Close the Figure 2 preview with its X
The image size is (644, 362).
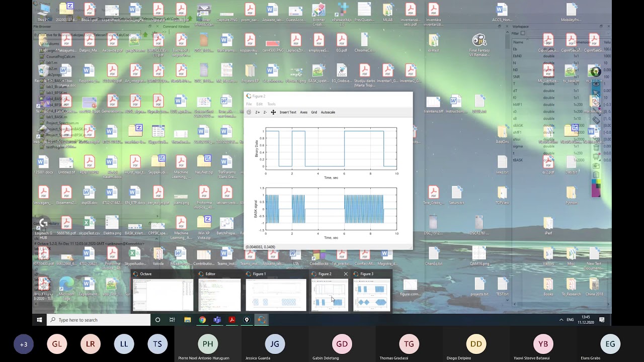346,274
